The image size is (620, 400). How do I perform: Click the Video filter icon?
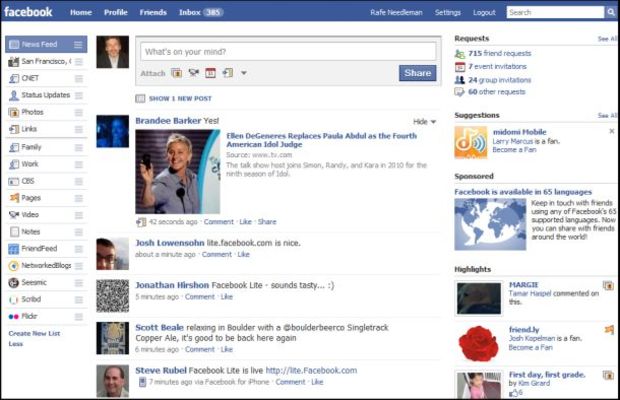pos(14,215)
